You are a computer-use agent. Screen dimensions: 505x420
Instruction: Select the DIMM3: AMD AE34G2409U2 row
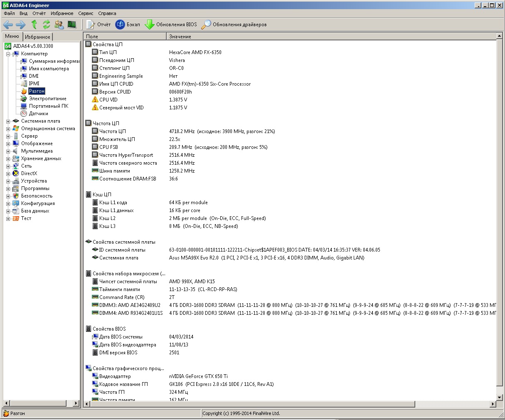[290, 305]
